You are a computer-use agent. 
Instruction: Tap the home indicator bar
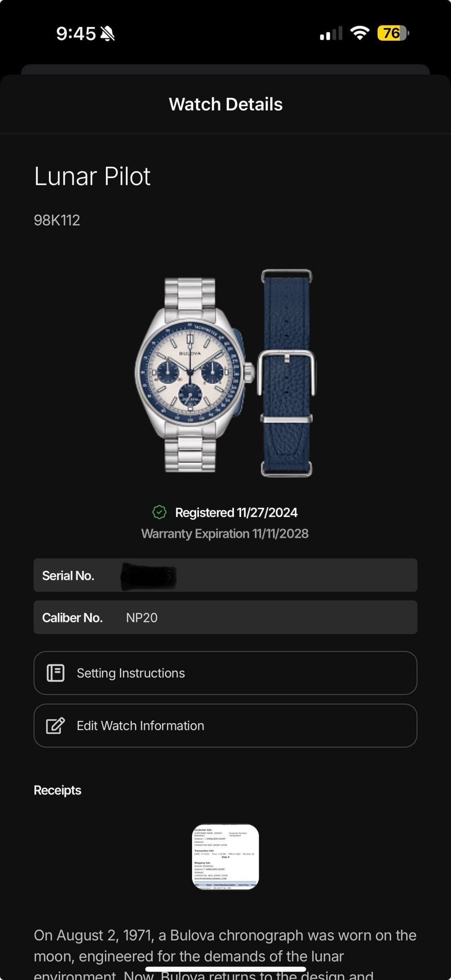[x=225, y=969]
